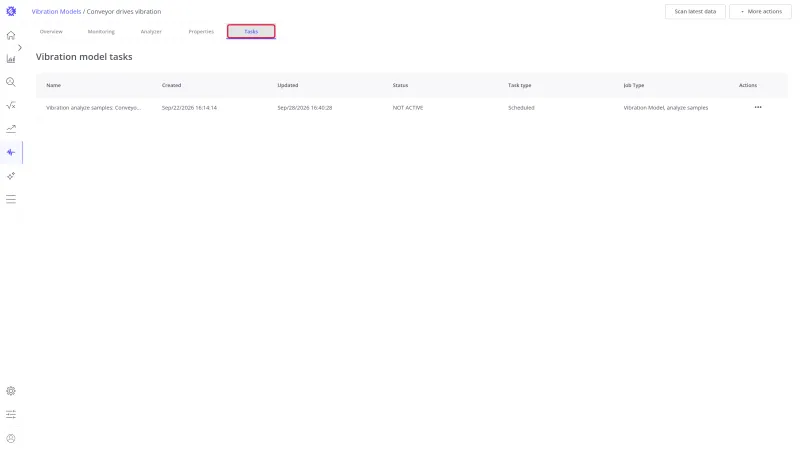Click the Scan latest data button
Screen dimensions: 800x450
(x=695, y=11)
